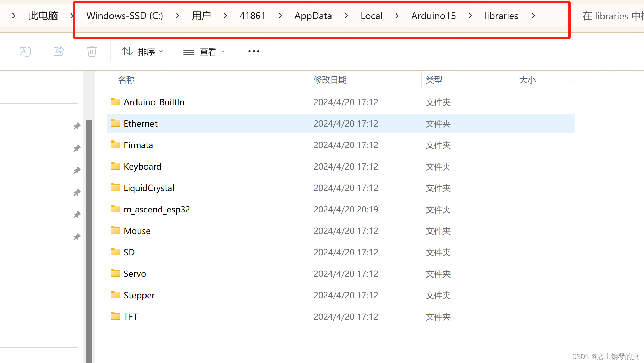Click the Stepper folder name
Screen dimensions: 644x363
pos(139,295)
